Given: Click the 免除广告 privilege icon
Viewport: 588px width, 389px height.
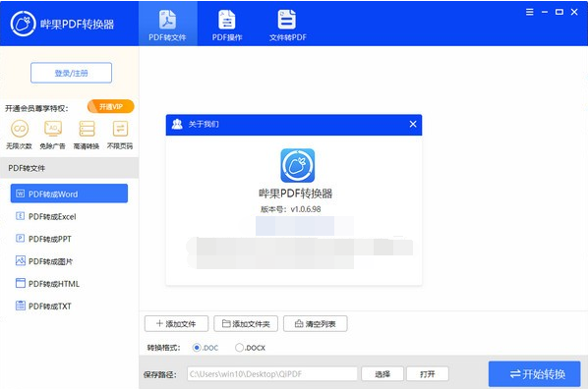Looking at the screenshot, I should pos(53,129).
